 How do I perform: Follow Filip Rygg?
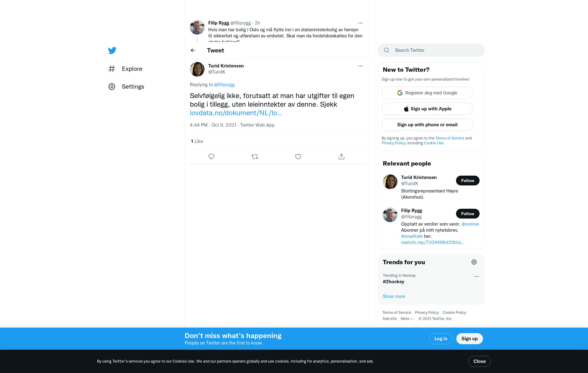pos(468,214)
